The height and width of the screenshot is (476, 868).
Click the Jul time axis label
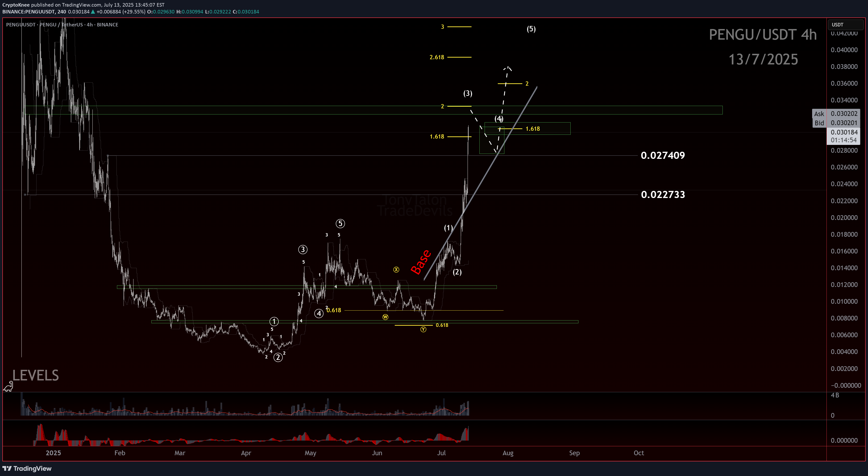[441, 453]
